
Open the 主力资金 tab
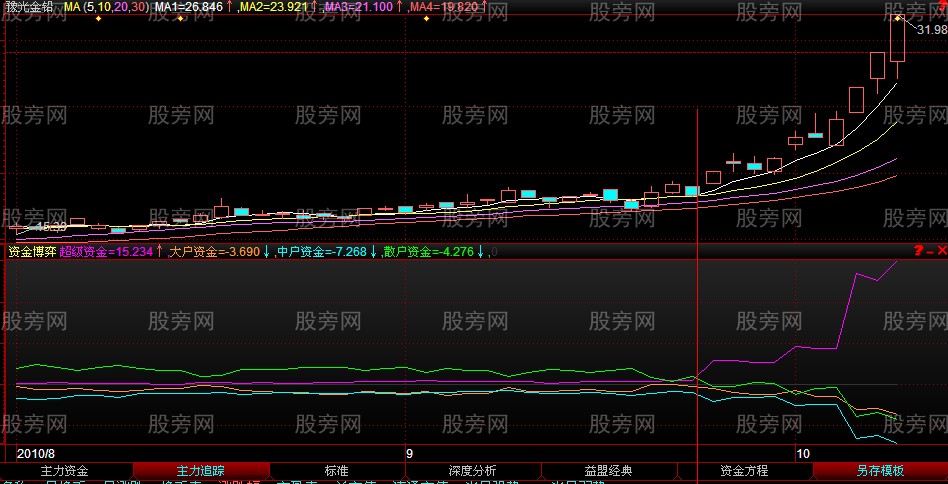65,470
